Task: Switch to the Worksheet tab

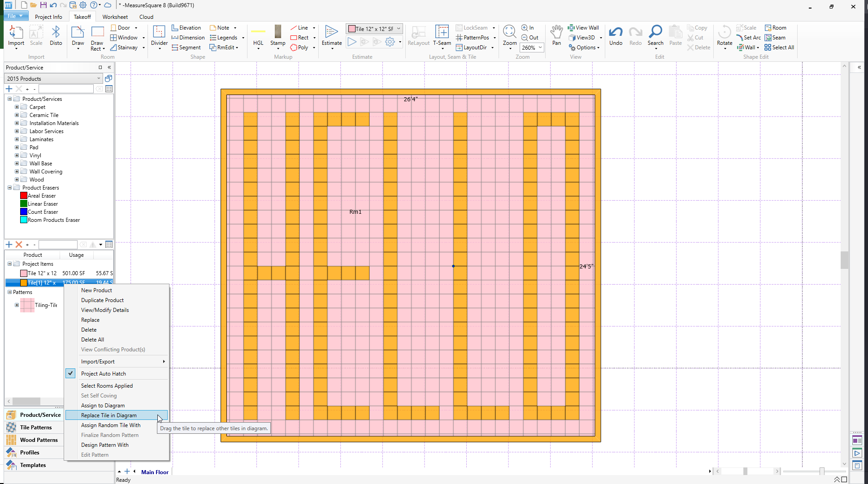Action: pos(115,17)
